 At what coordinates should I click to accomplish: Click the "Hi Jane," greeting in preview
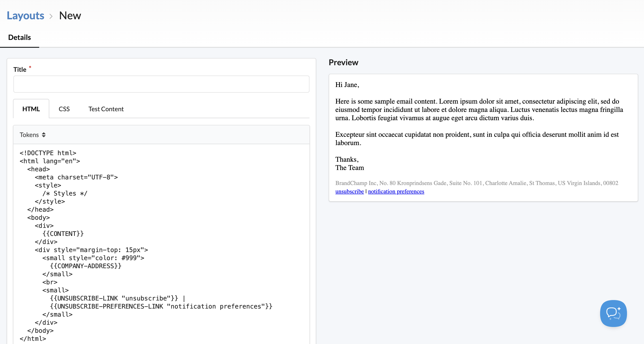[x=347, y=85]
